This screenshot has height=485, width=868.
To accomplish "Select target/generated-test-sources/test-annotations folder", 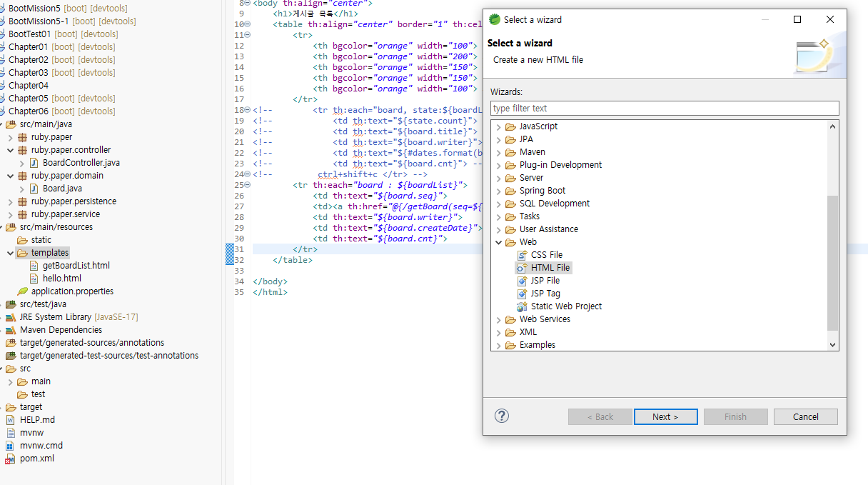I will click(109, 356).
